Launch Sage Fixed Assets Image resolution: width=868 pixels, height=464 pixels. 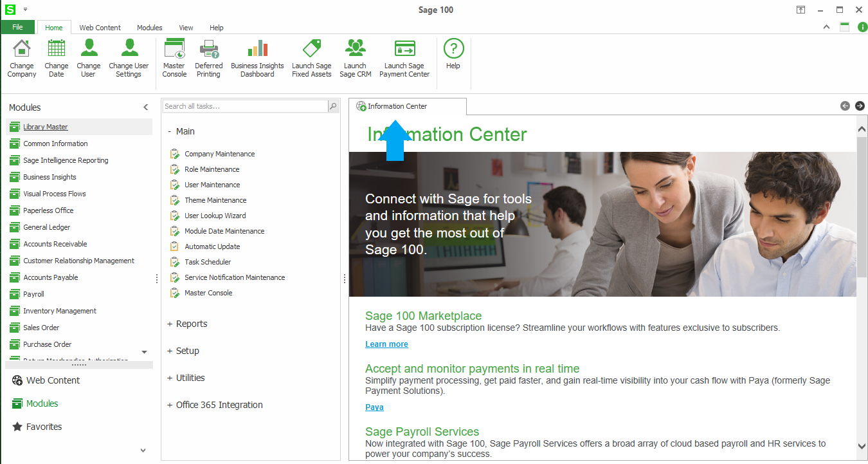pyautogui.click(x=312, y=59)
